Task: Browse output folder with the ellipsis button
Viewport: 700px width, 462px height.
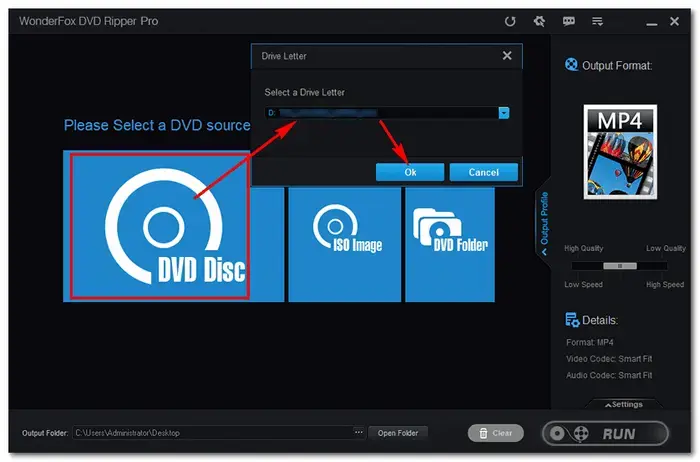Action: pos(358,433)
